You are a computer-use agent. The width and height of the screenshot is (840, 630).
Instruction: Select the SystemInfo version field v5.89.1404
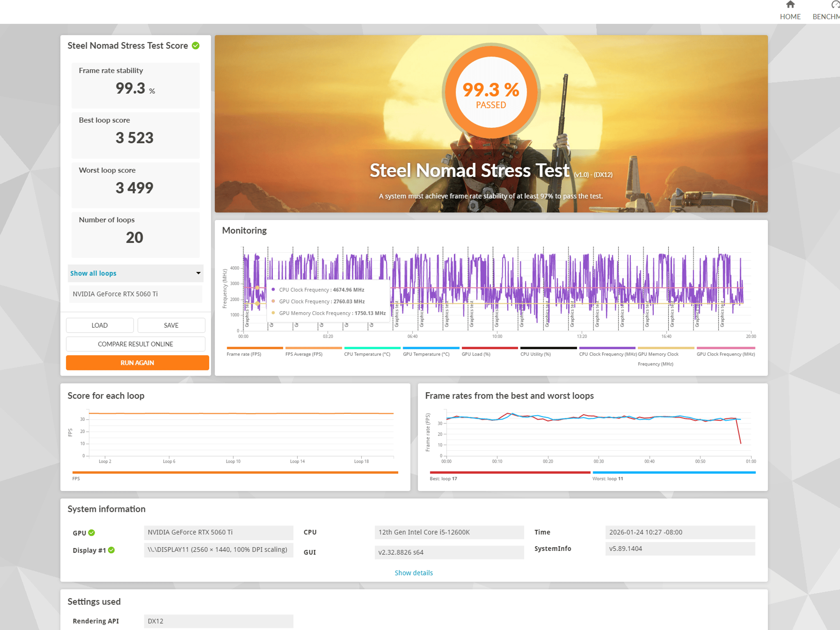click(x=680, y=549)
